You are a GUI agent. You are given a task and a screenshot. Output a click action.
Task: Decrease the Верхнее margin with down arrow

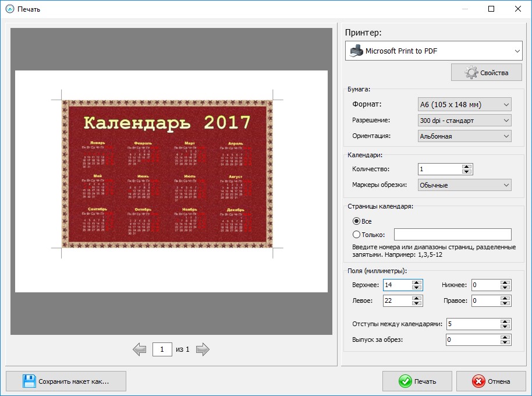(x=416, y=288)
